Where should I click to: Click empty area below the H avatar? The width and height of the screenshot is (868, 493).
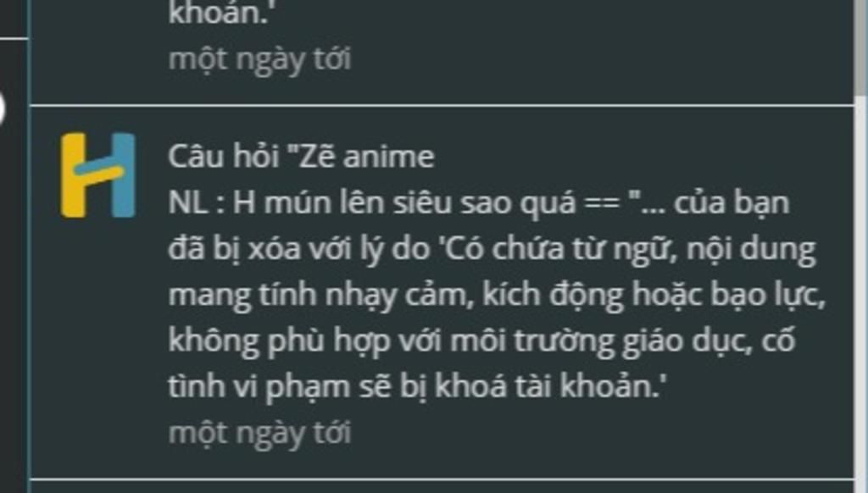click(97, 343)
